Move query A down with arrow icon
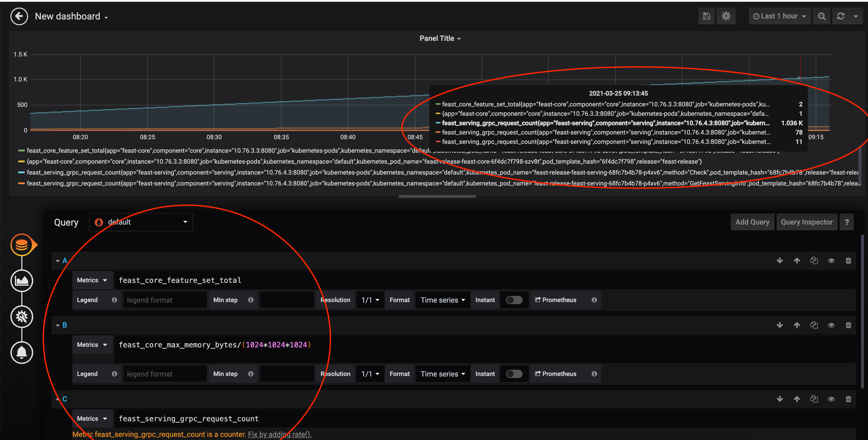Image resolution: width=868 pixels, height=440 pixels. (780, 260)
